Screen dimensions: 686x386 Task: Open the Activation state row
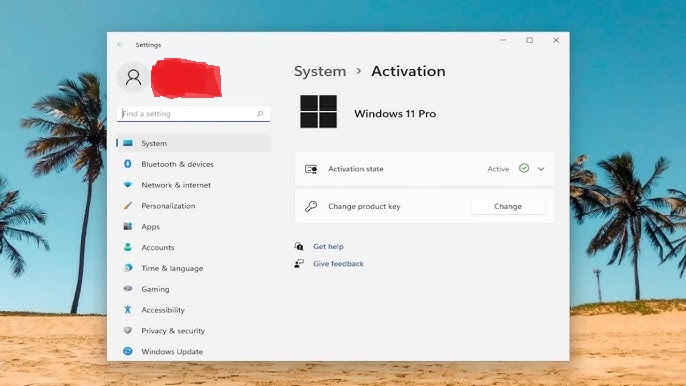(425, 169)
